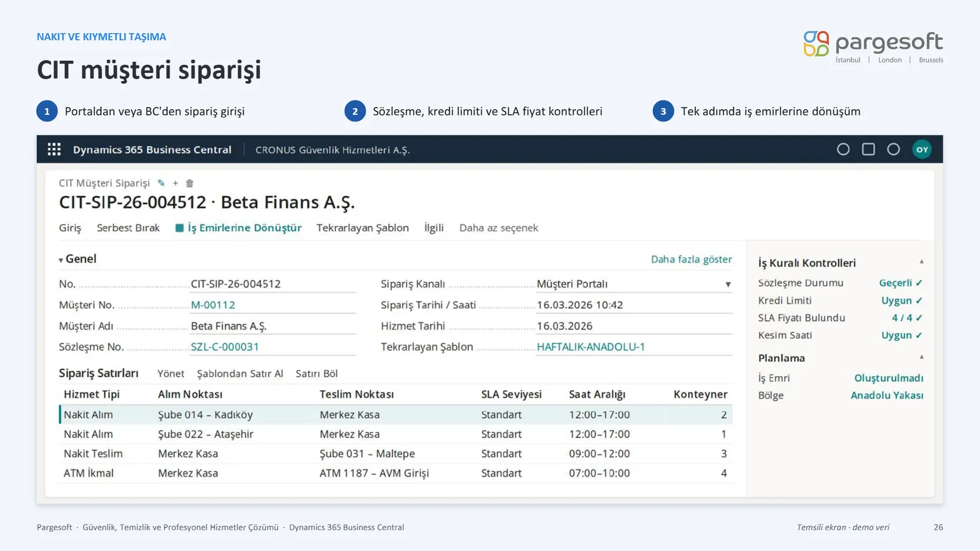Open customer link M-00112

(213, 305)
